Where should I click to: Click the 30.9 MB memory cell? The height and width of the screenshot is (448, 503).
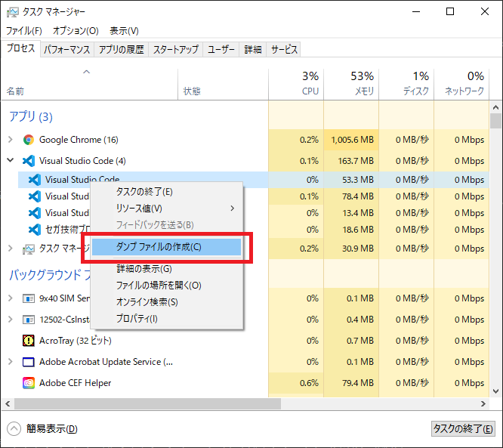(351, 249)
